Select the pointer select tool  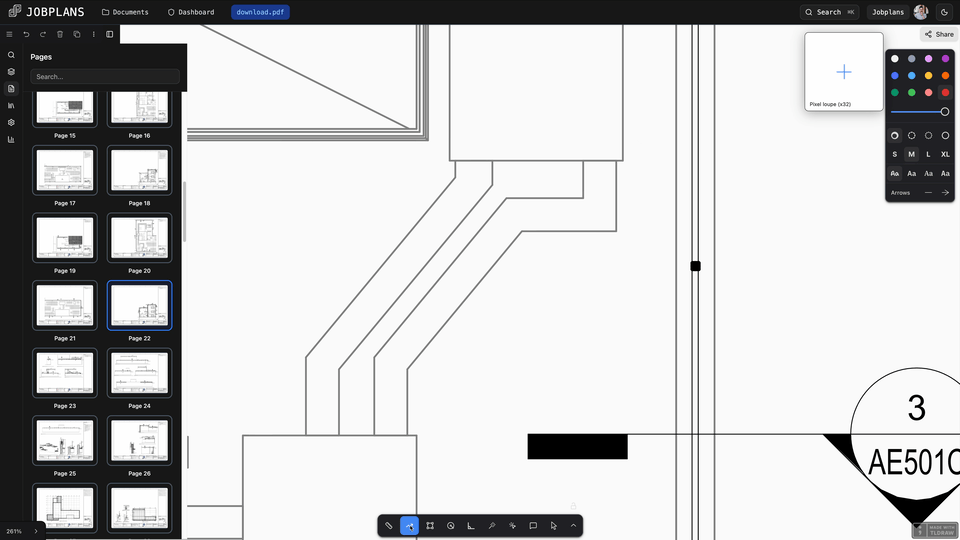tap(553, 525)
